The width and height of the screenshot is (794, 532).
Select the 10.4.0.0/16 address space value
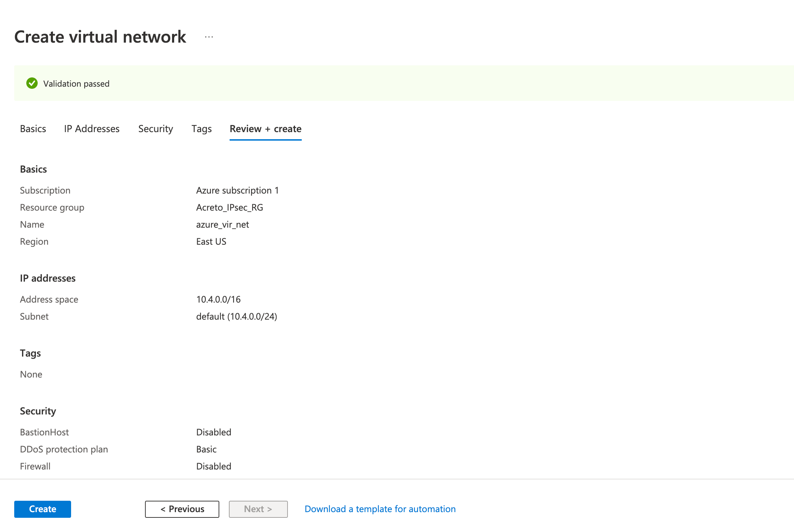pyautogui.click(x=218, y=299)
